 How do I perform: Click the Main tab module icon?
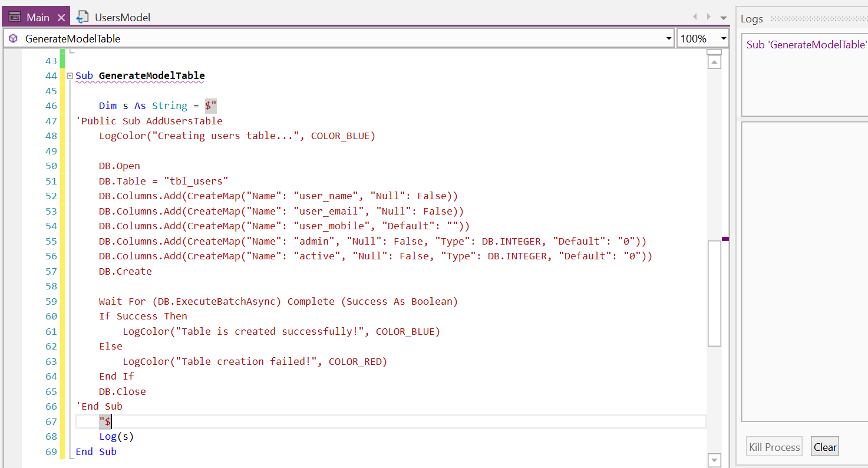tap(15, 17)
